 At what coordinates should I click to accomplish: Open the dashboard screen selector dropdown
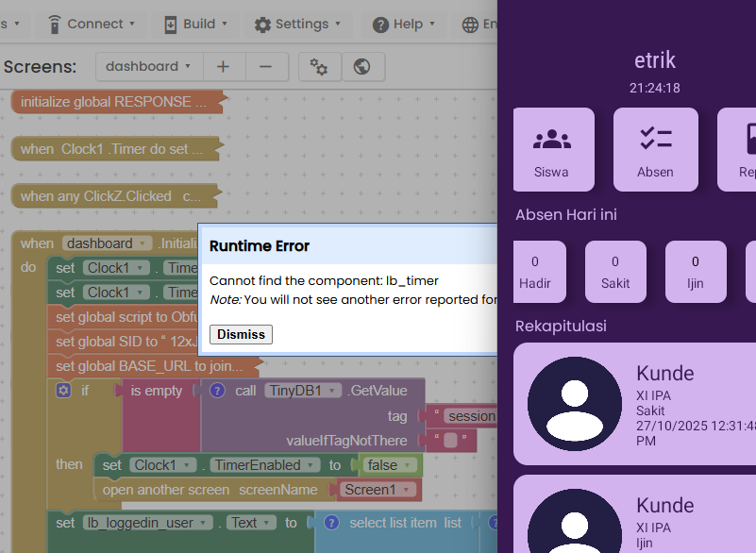pos(148,67)
